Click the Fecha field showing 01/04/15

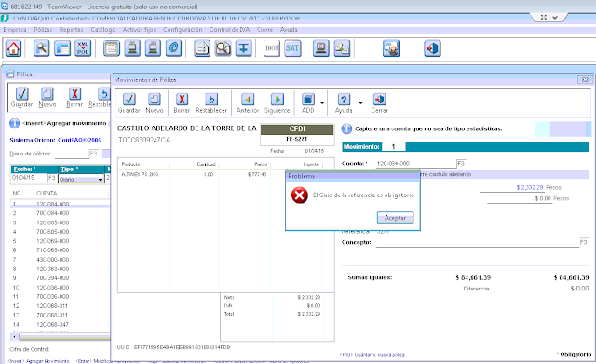pyautogui.click(x=29, y=178)
